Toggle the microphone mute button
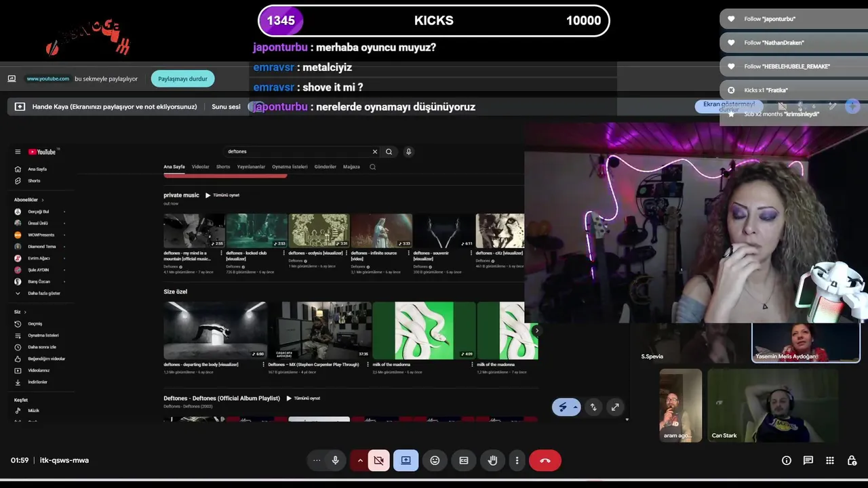Screen dimensions: 868x488 (x=335, y=460)
